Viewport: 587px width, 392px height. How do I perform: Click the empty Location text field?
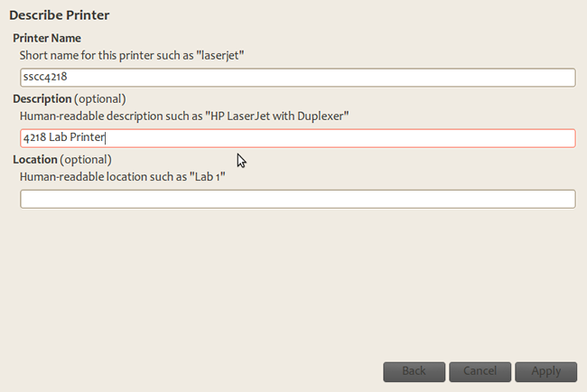pos(297,199)
